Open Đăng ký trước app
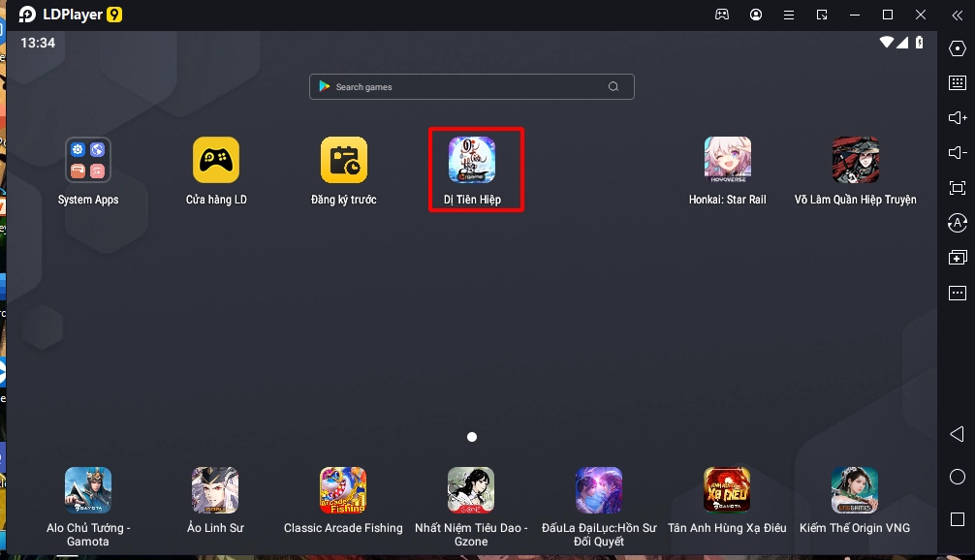Image resolution: width=975 pixels, height=560 pixels. [344, 161]
